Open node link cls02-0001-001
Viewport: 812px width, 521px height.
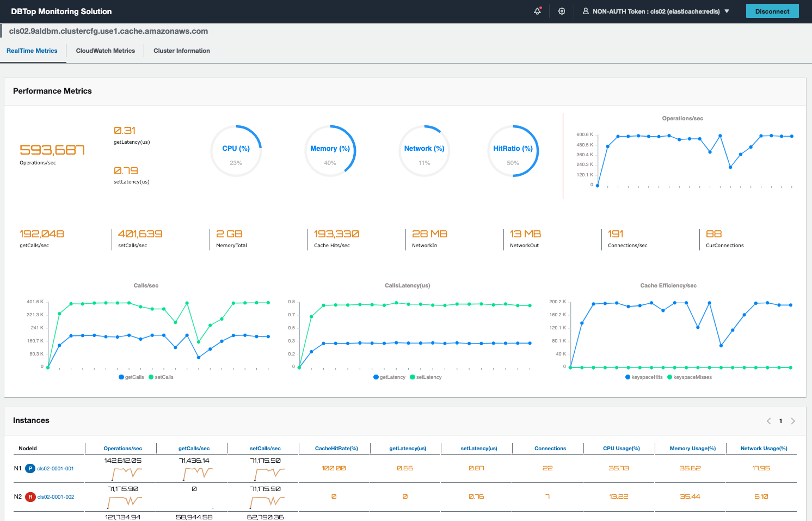[x=56, y=469]
